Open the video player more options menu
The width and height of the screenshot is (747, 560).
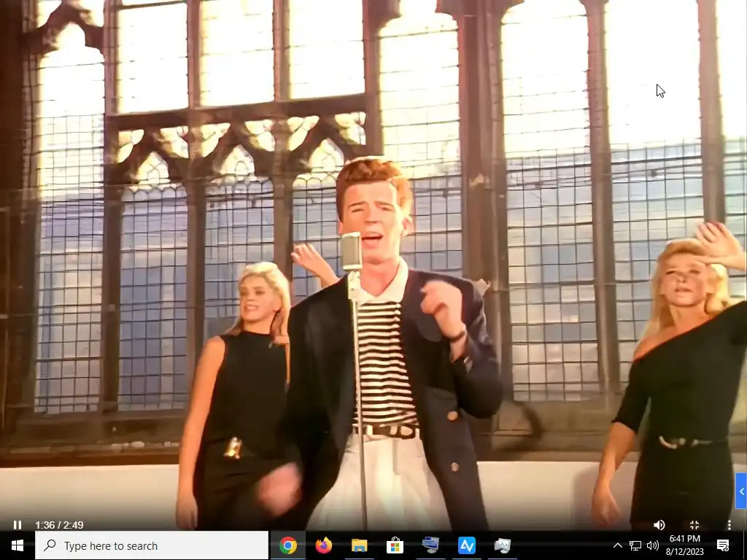(729, 525)
